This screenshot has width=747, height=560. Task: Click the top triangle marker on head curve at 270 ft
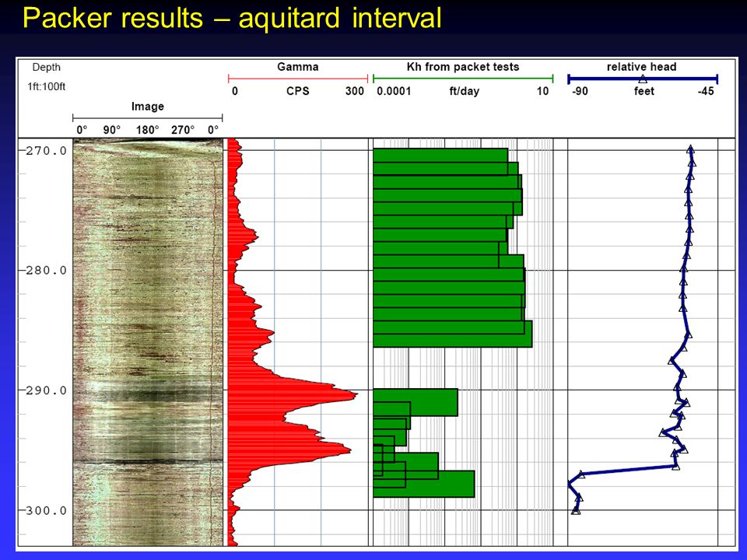click(x=690, y=149)
